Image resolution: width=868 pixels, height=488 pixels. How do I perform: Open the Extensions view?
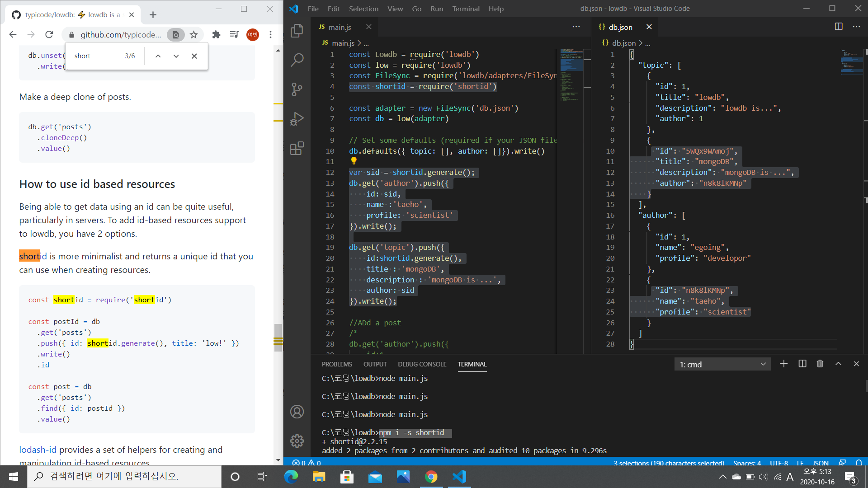click(297, 148)
